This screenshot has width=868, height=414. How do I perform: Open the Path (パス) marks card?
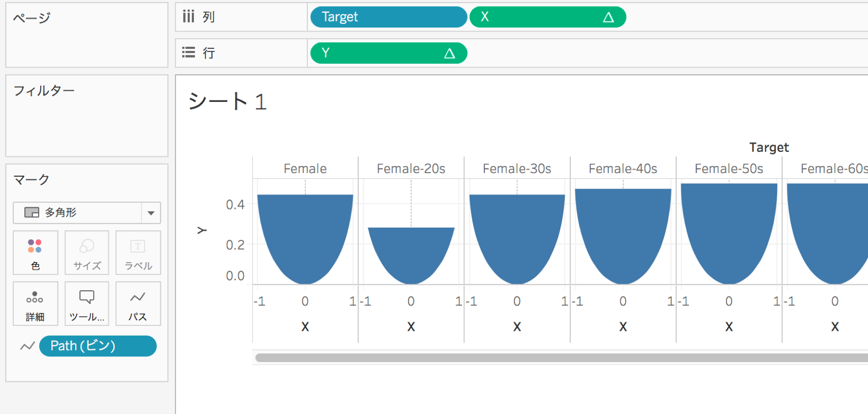[x=138, y=303]
